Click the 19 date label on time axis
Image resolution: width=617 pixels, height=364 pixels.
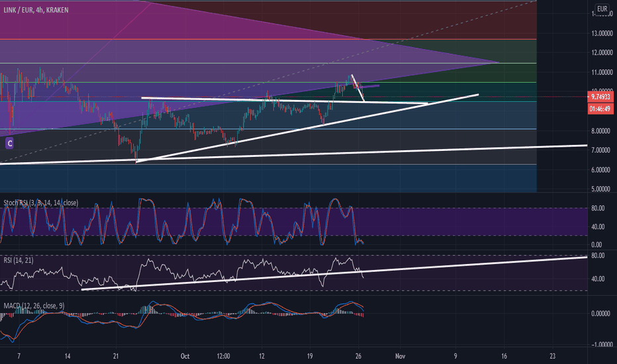point(310,356)
